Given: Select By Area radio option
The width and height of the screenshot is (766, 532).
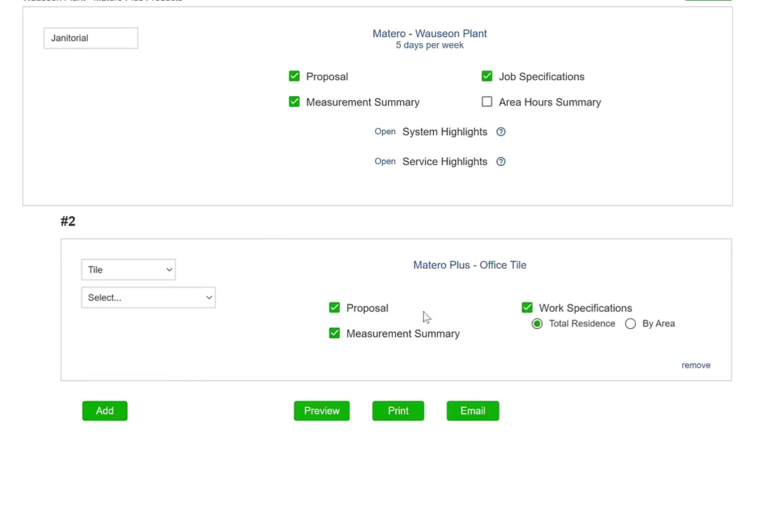Looking at the screenshot, I should 631,324.
